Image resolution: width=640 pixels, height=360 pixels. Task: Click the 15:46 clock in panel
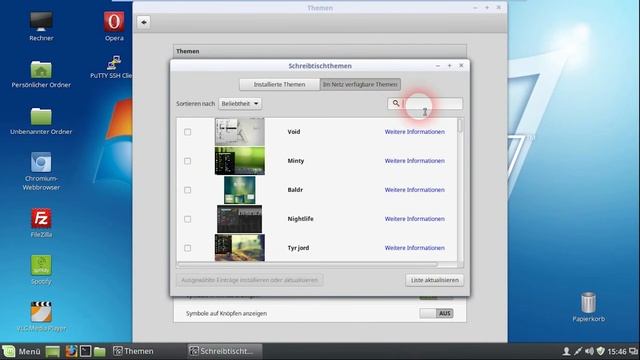617,351
